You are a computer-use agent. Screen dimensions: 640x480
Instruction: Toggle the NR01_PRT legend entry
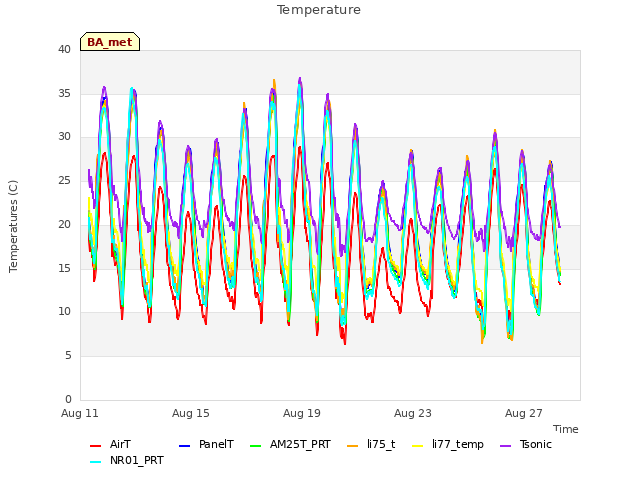[127, 460]
